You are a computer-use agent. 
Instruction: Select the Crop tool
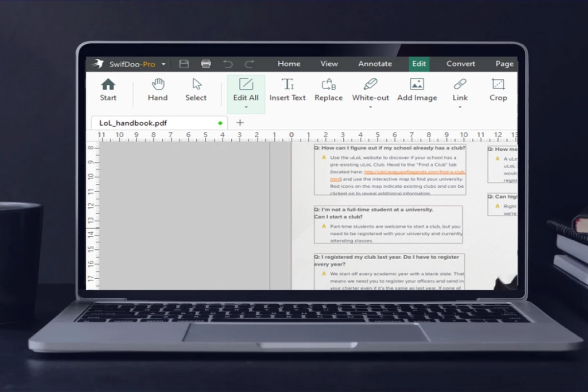click(x=498, y=90)
